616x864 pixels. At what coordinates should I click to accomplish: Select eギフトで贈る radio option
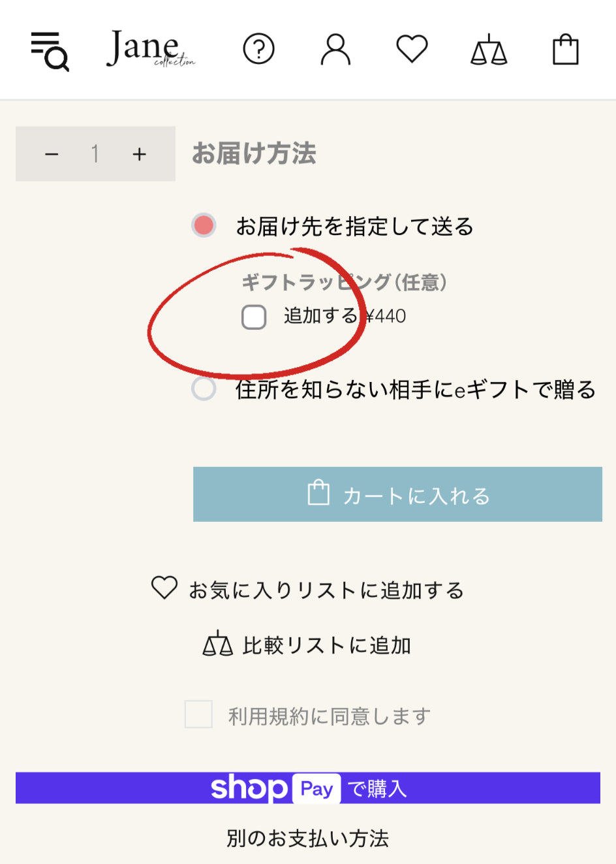pyautogui.click(x=204, y=389)
